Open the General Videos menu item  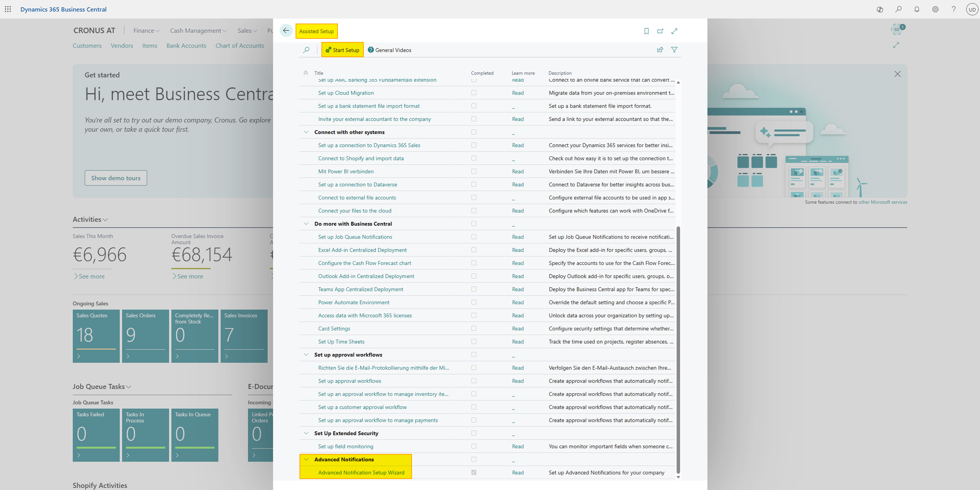pyautogui.click(x=390, y=50)
